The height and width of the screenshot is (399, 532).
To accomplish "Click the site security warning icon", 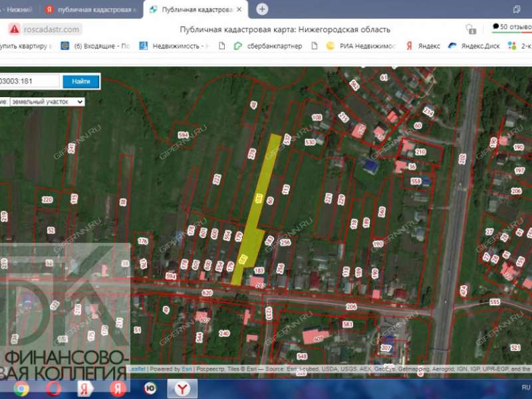I will click(x=15, y=29).
